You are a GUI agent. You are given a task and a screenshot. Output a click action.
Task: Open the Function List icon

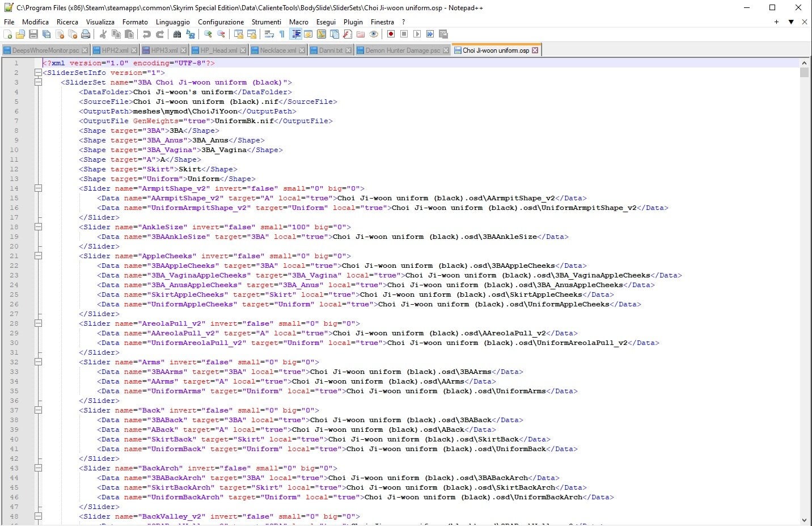tap(348, 34)
